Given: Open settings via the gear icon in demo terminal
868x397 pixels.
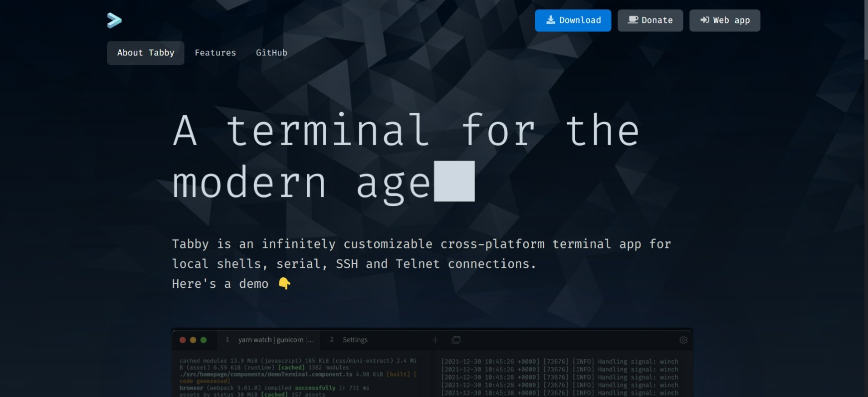Looking at the screenshot, I should tap(683, 340).
